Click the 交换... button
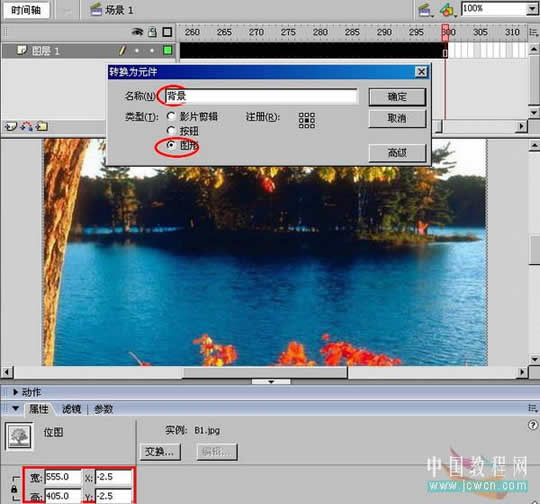The image size is (540, 504). pos(160,452)
